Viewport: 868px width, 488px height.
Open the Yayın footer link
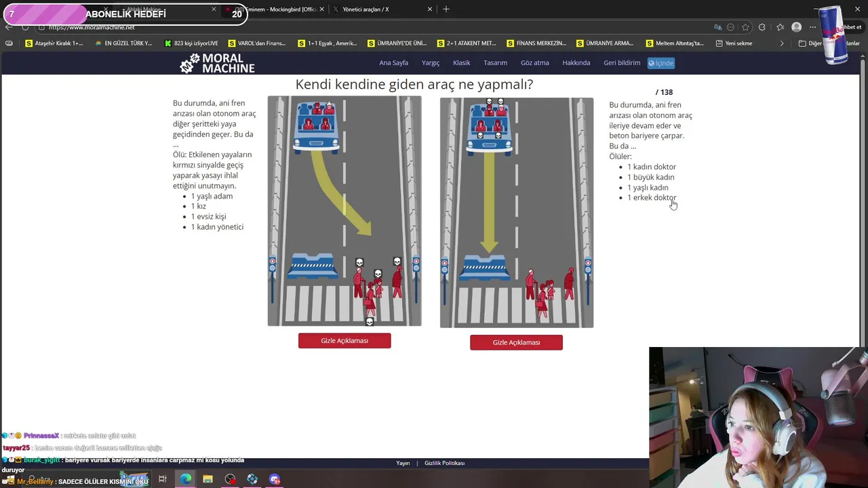(403, 463)
